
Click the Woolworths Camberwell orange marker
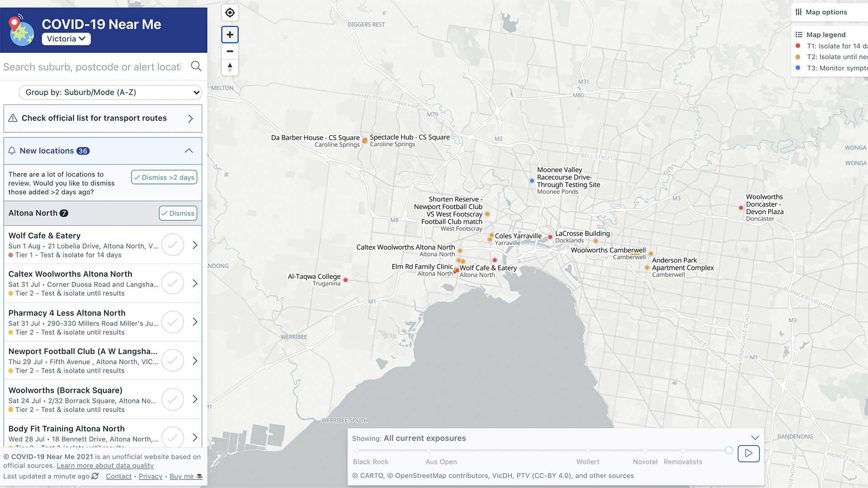[x=651, y=253]
